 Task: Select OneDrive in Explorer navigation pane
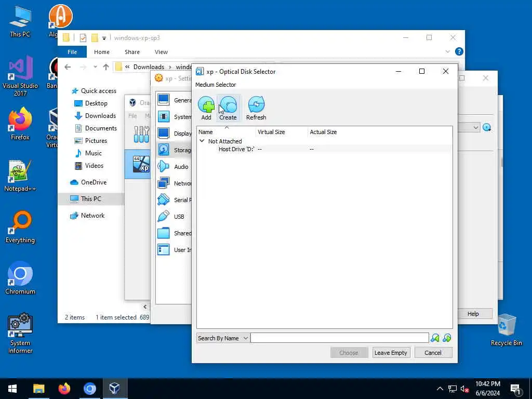[x=88, y=182]
